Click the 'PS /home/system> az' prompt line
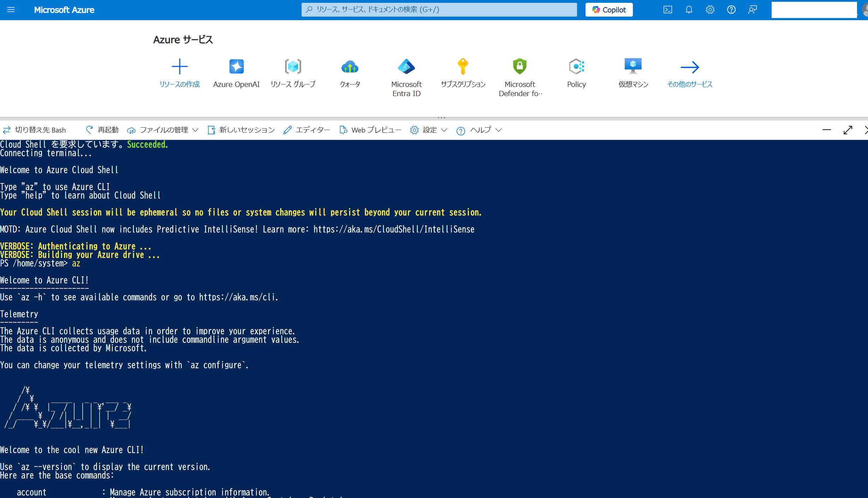868x498 pixels. tap(40, 263)
